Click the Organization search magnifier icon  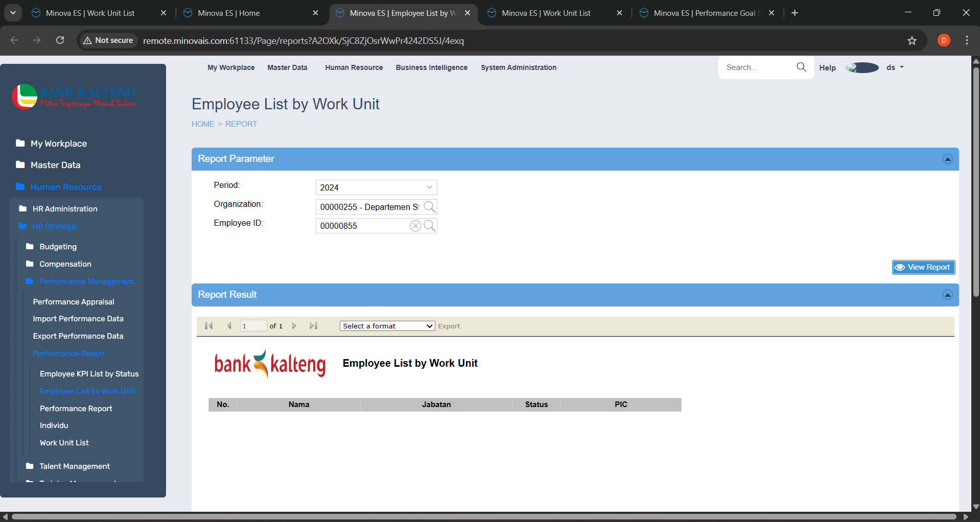(430, 207)
